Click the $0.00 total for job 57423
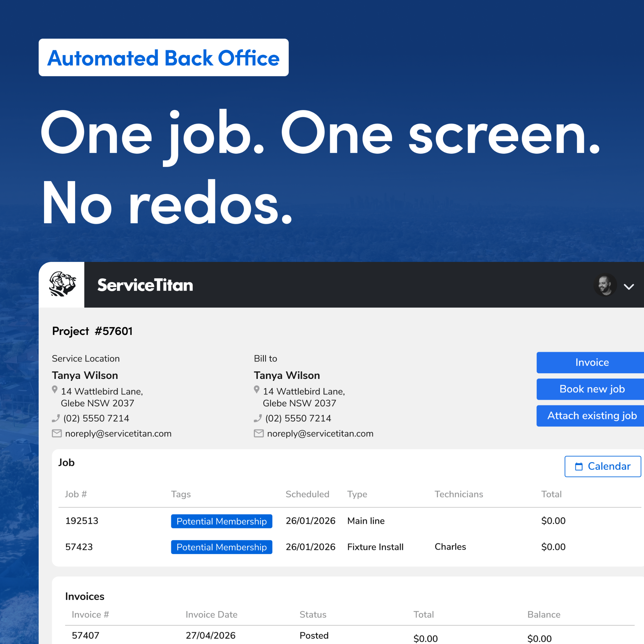 coord(553,547)
